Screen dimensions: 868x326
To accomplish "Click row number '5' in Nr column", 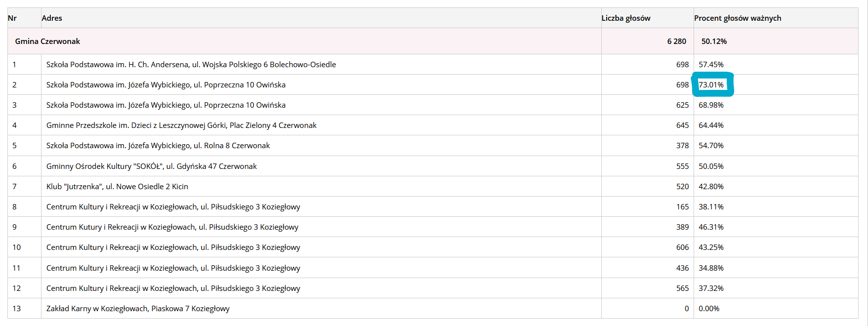I will pos(14,146).
